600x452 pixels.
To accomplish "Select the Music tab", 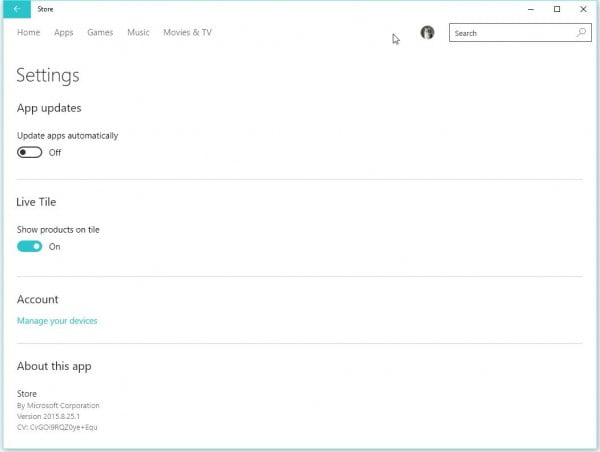I will click(138, 32).
